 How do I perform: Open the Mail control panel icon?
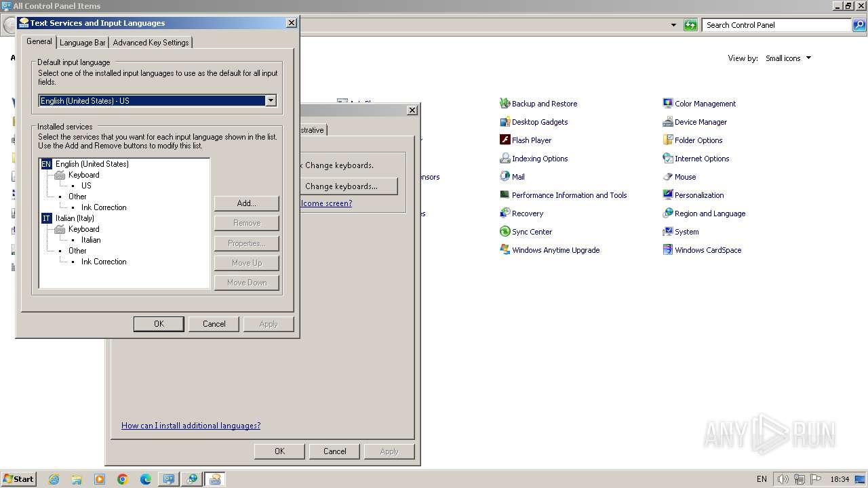coord(505,177)
